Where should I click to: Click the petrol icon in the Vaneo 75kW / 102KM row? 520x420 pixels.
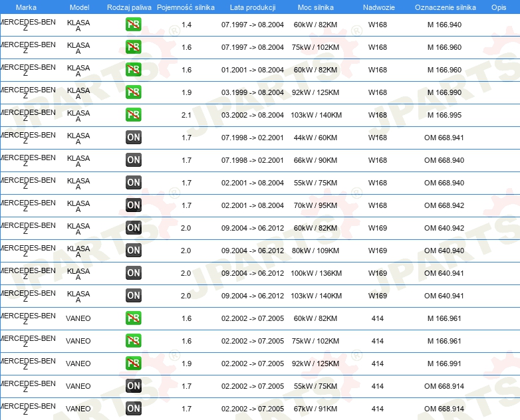point(133,340)
